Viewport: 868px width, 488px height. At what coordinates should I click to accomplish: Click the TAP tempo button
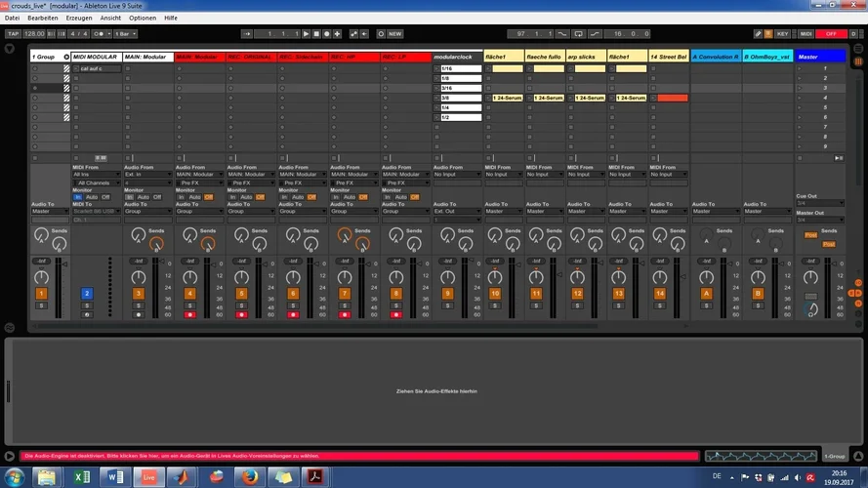[13, 33]
